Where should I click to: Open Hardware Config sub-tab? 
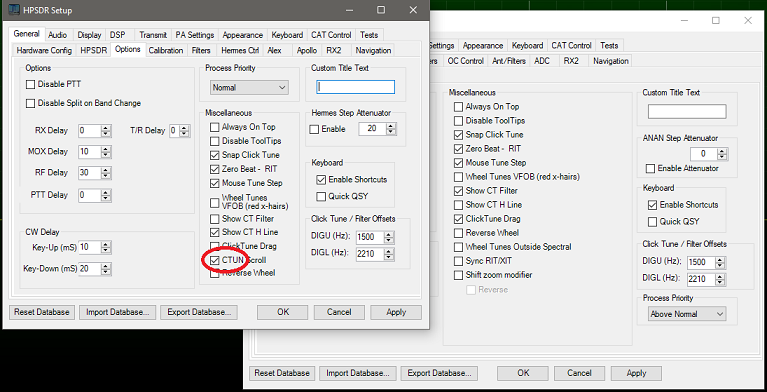(44, 50)
